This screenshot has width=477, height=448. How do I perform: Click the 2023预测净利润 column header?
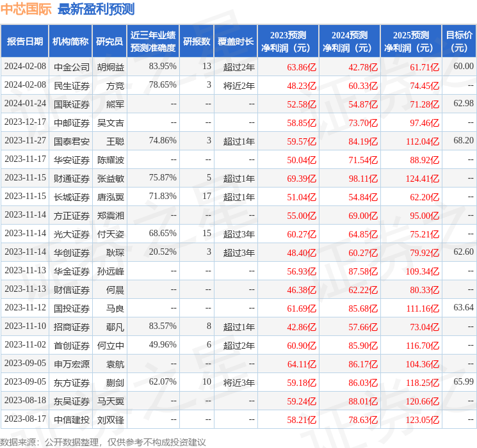point(288,42)
